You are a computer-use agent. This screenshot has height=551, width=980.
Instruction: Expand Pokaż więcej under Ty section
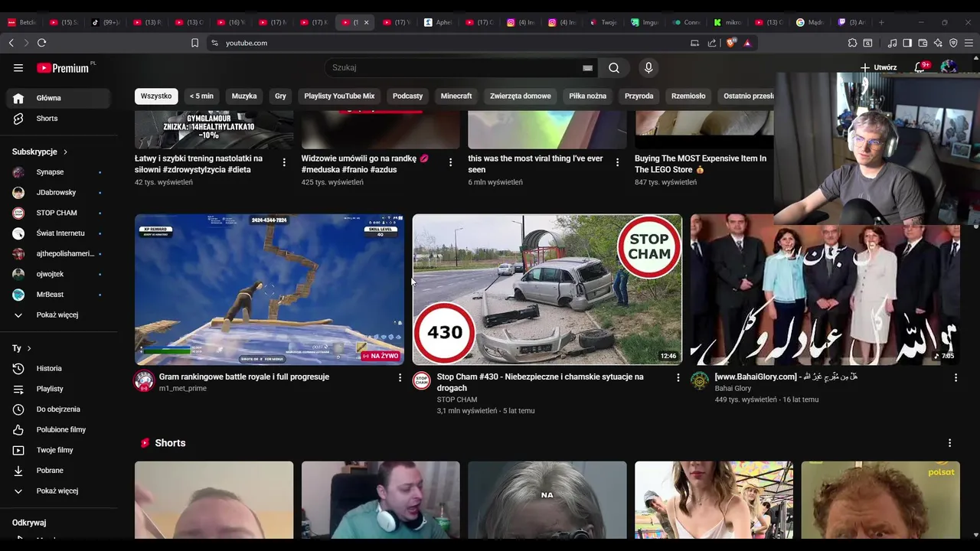point(59,491)
